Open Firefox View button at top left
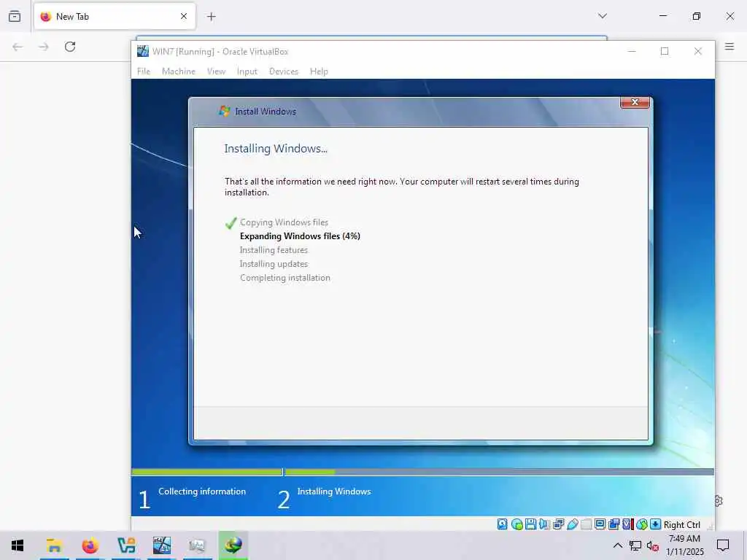 tap(15, 16)
